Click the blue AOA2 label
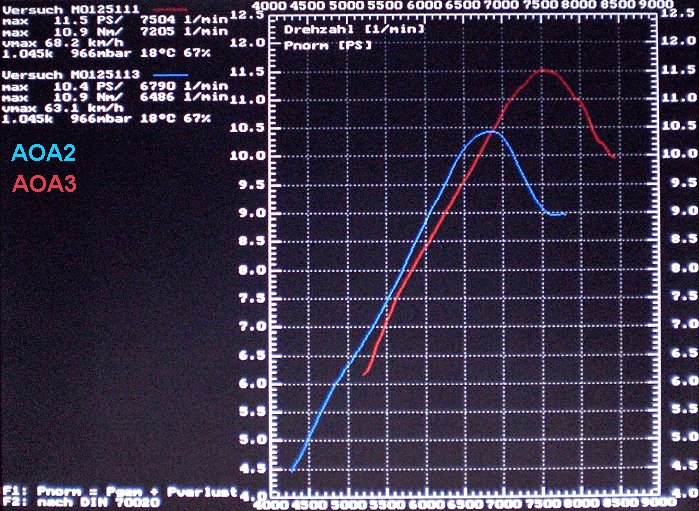Screen dimensions: 699x511 (42, 154)
